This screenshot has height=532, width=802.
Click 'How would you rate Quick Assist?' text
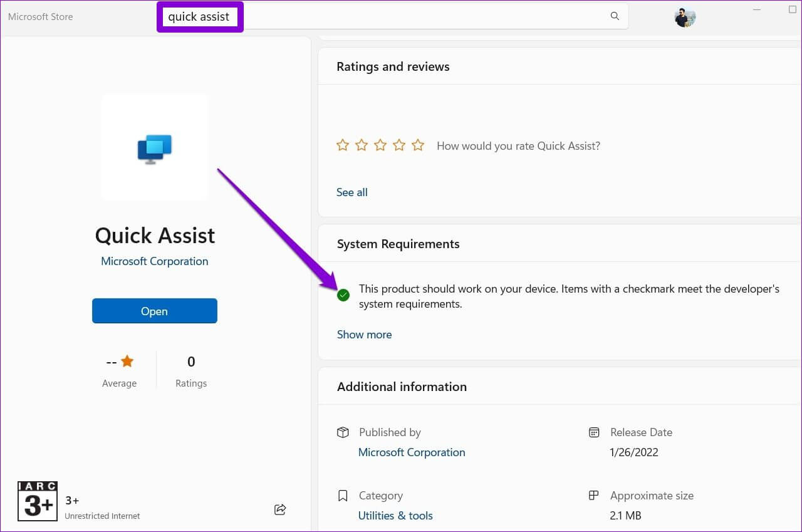[518, 146]
